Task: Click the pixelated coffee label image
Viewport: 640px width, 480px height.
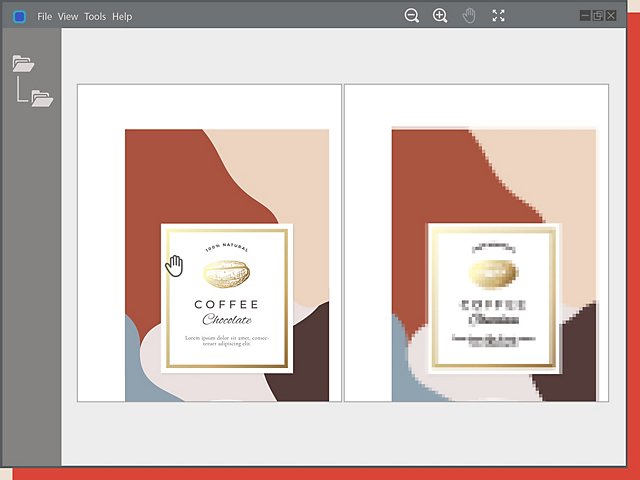Action: 494,264
